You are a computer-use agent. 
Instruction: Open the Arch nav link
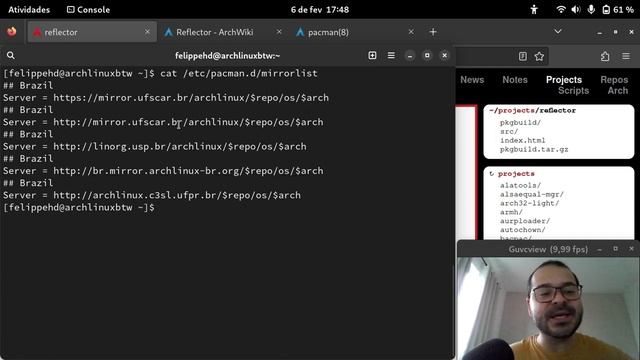click(618, 91)
